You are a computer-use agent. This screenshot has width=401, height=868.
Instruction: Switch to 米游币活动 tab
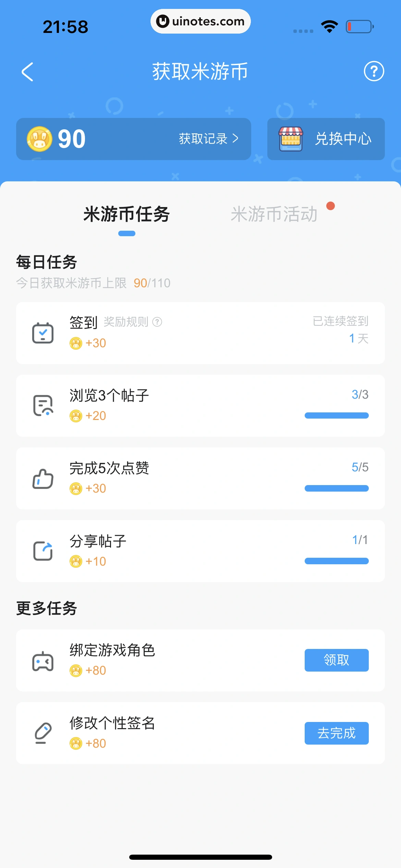(274, 215)
